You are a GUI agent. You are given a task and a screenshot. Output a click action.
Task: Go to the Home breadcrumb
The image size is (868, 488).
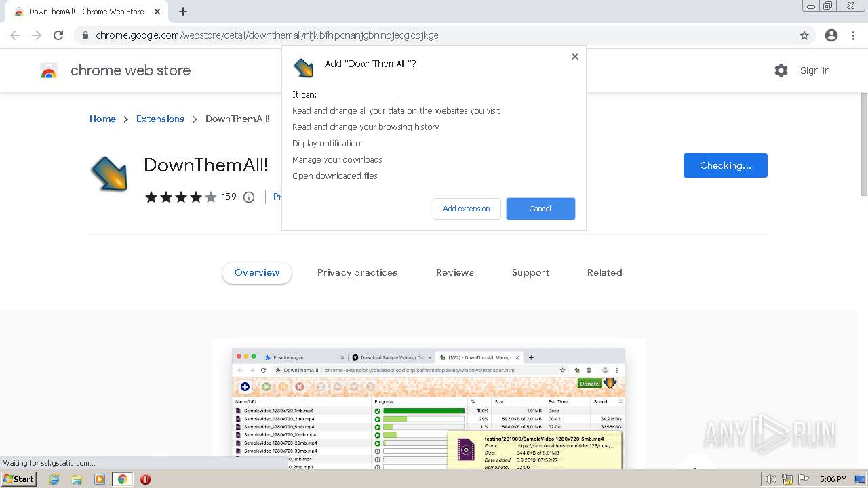click(102, 119)
